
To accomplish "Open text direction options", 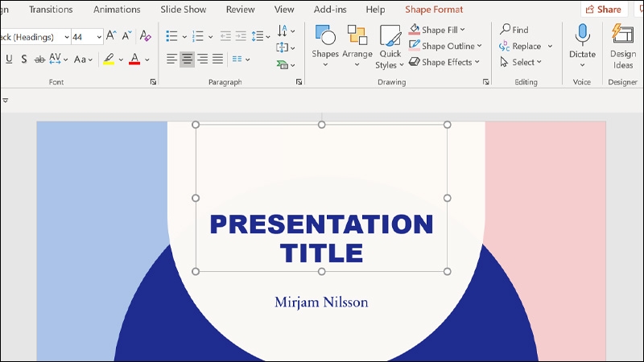I will [x=286, y=31].
